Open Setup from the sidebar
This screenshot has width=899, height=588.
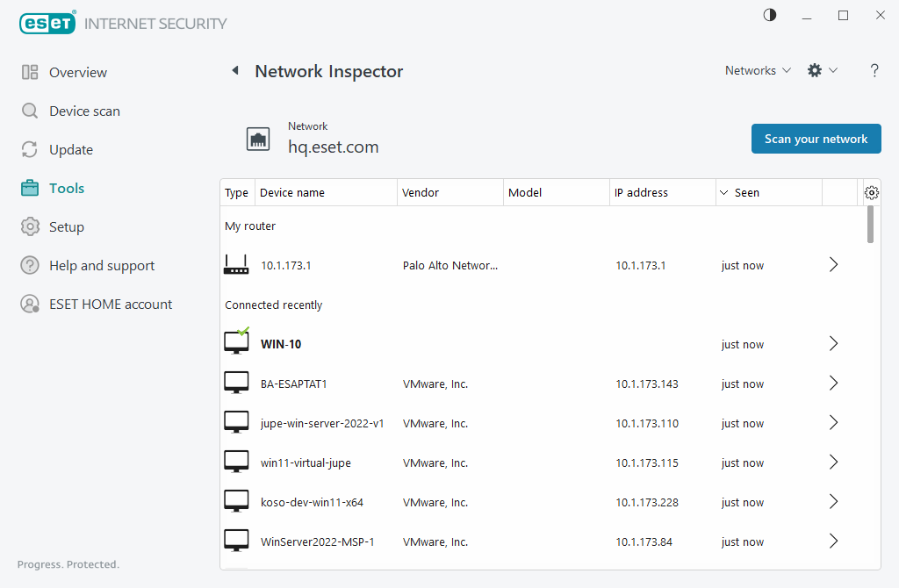click(67, 227)
